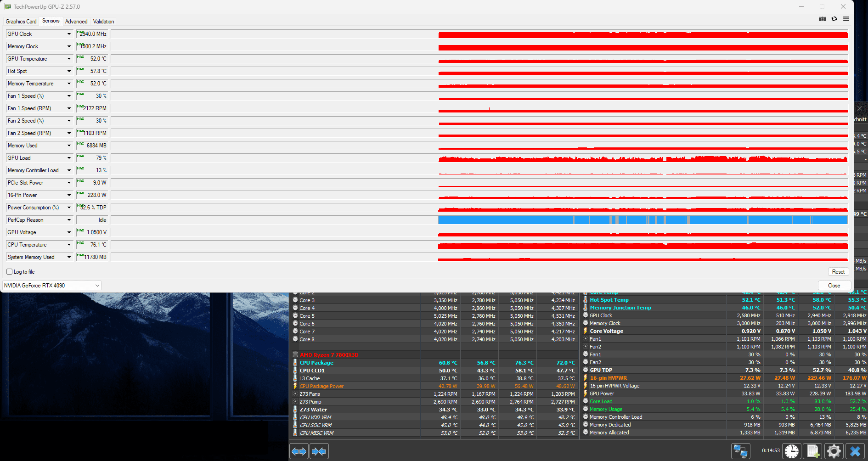Select the Memory Controller Load row in HWiNFO
Image resolution: width=868 pixels, height=461 pixels.
click(616, 417)
